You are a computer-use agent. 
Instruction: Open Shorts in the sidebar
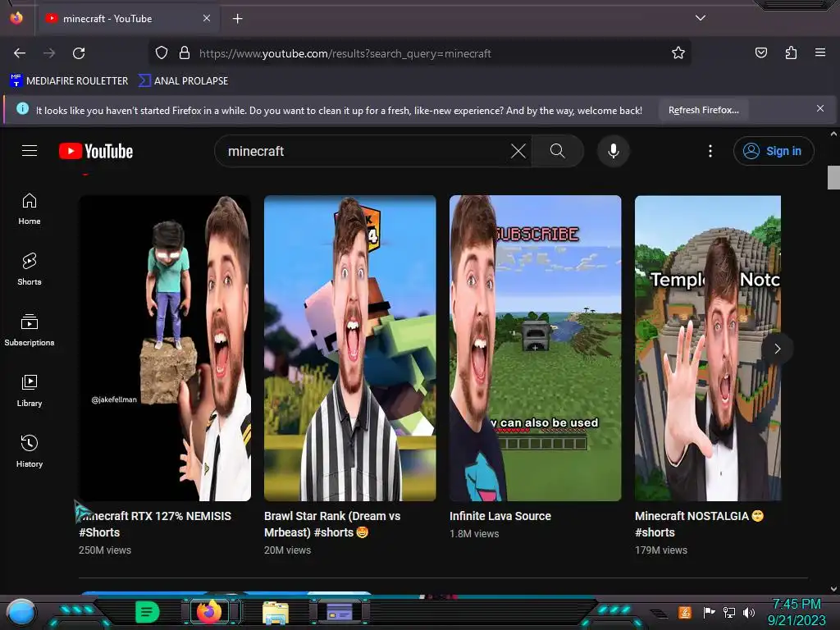pos(30,269)
